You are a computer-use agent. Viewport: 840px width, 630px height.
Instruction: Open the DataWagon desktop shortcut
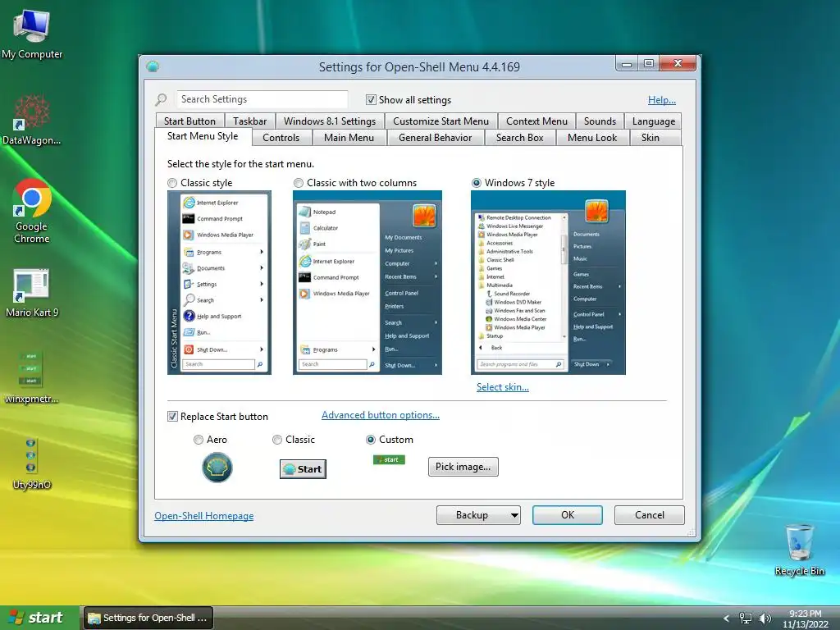coord(32,119)
